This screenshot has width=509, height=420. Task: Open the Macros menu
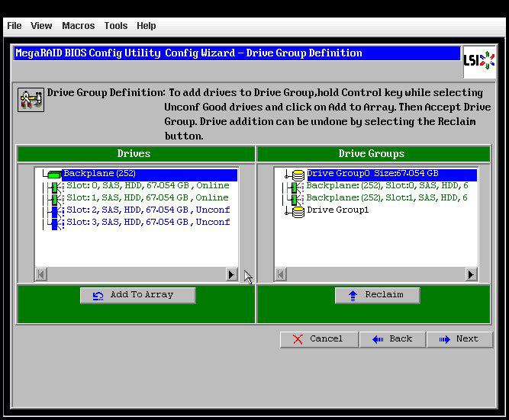[78, 25]
